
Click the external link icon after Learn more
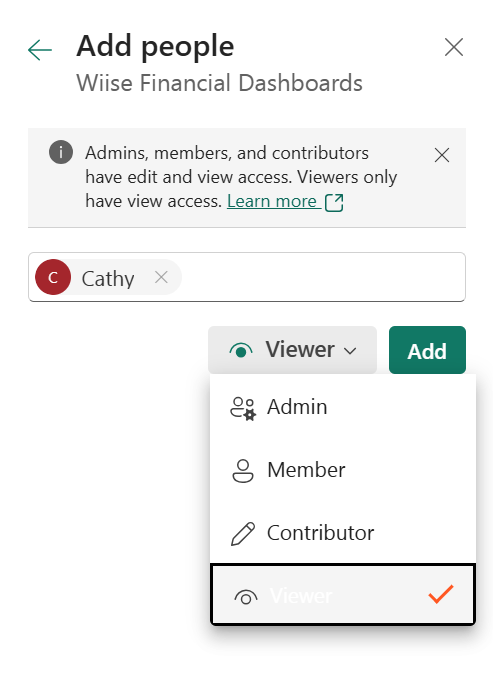point(334,203)
